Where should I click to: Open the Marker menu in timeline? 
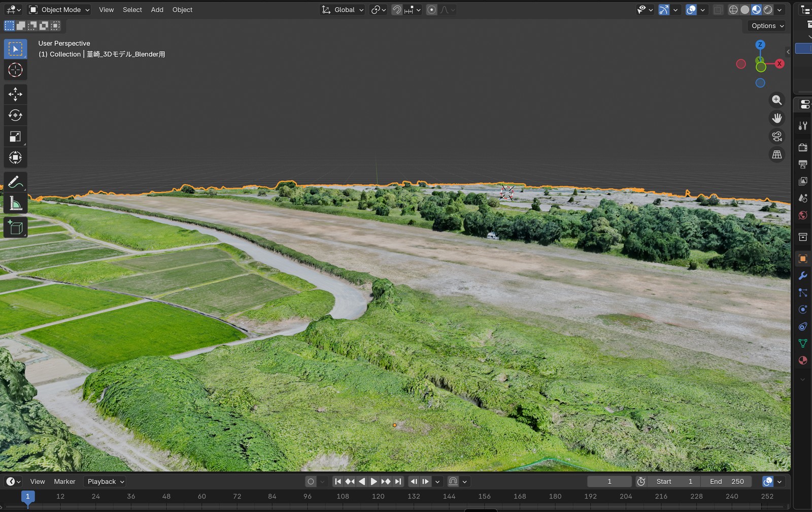tap(64, 482)
